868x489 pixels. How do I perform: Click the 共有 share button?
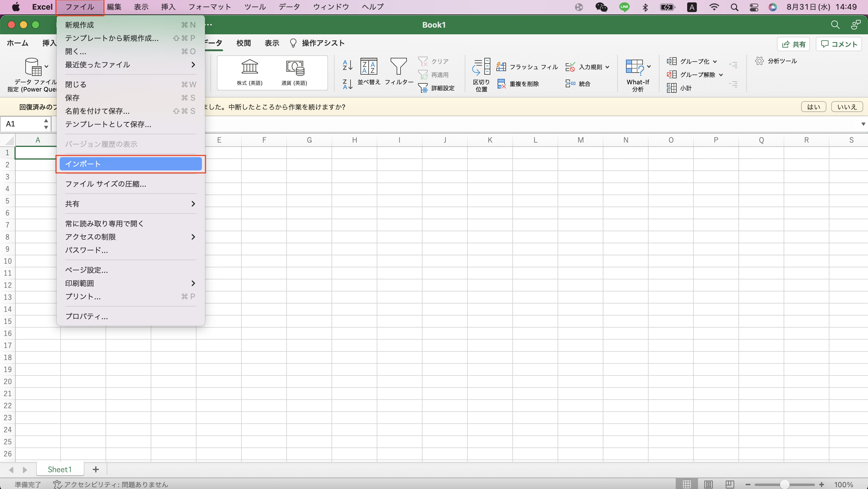[793, 44]
